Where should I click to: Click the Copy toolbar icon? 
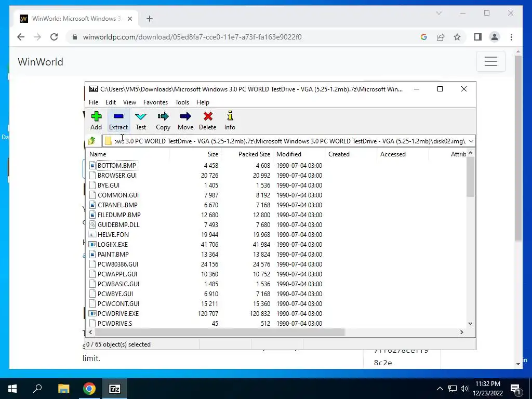(163, 121)
